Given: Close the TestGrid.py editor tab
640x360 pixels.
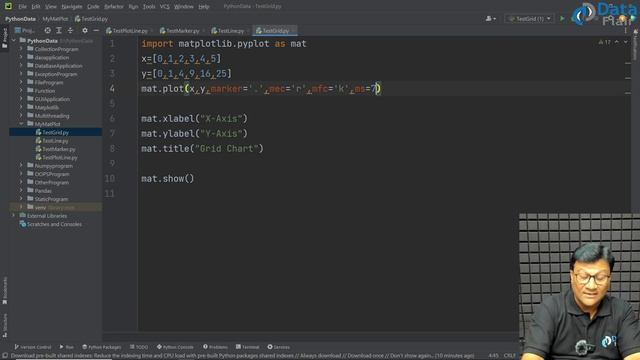Looking at the screenshot, I should coord(293,31).
